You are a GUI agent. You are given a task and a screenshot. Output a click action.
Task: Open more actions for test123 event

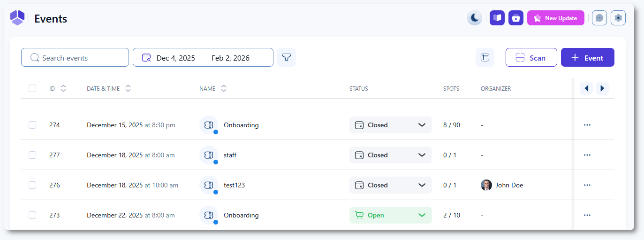click(587, 185)
